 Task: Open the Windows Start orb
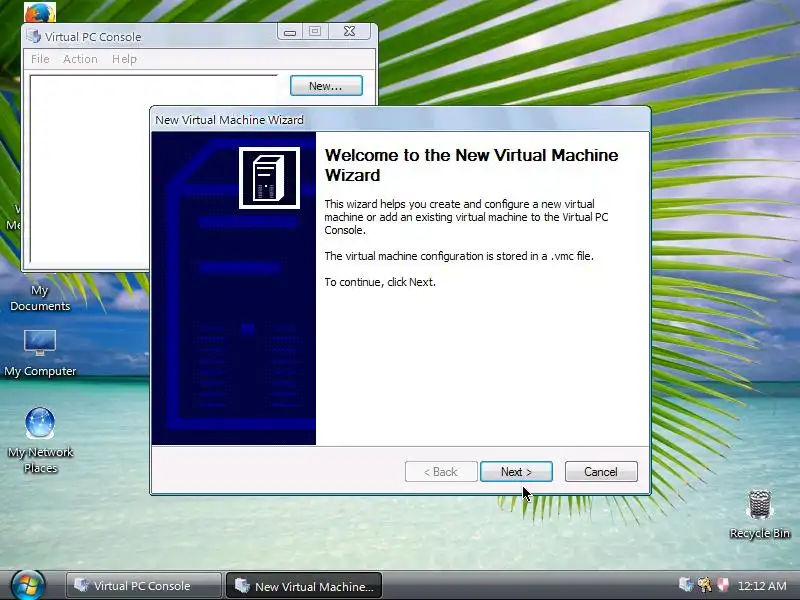28,585
